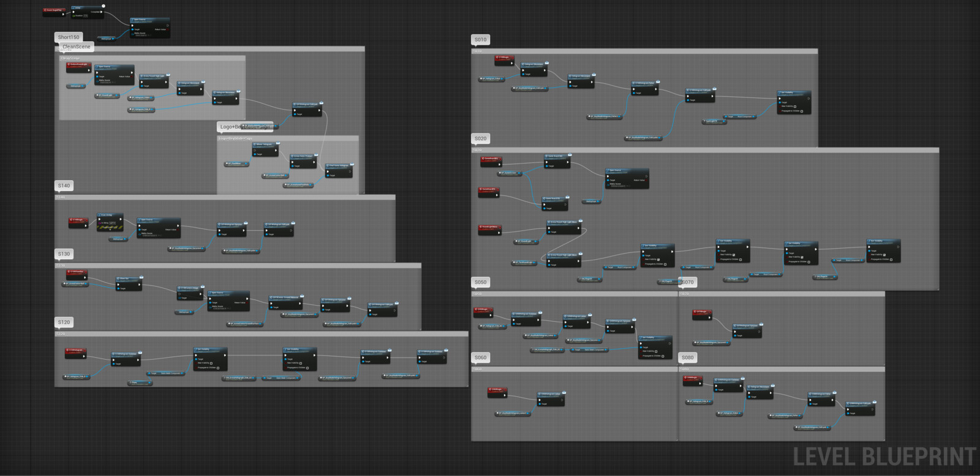The width and height of the screenshot is (980, 476).
Task: Click the S060 comment bubble
Action: click(481, 358)
